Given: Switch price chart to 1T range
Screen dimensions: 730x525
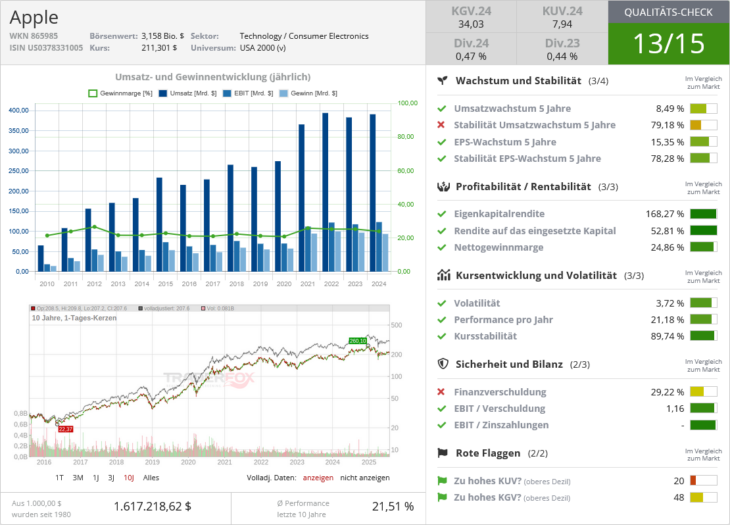Looking at the screenshot, I should pyautogui.click(x=59, y=478).
